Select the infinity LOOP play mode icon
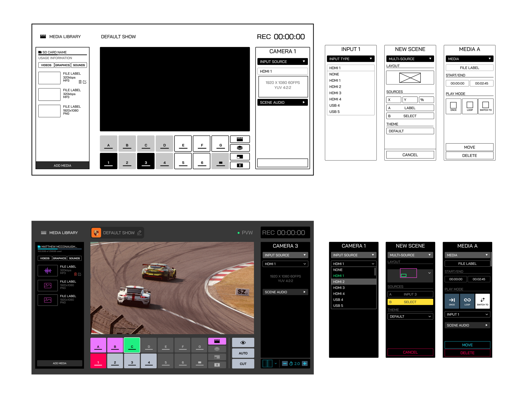Screen dimensions: 532x398 (x=467, y=301)
